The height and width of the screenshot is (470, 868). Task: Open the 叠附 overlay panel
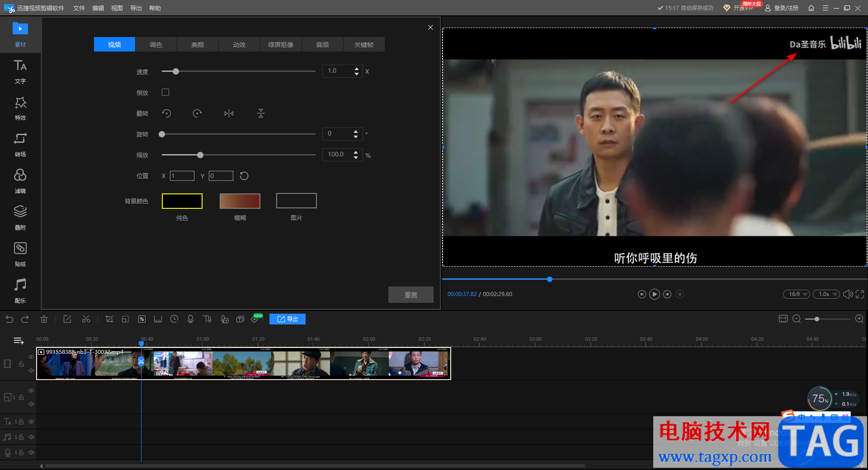(20, 218)
